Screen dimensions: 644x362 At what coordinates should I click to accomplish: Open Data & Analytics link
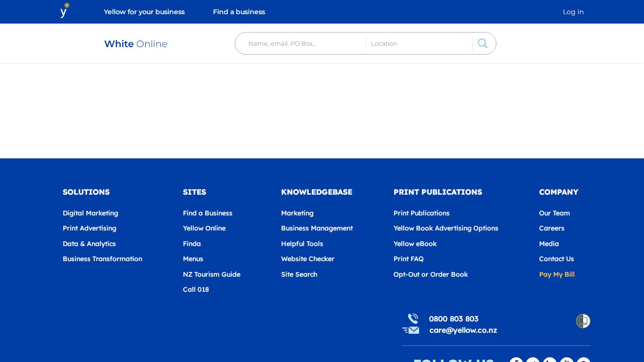pos(89,244)
